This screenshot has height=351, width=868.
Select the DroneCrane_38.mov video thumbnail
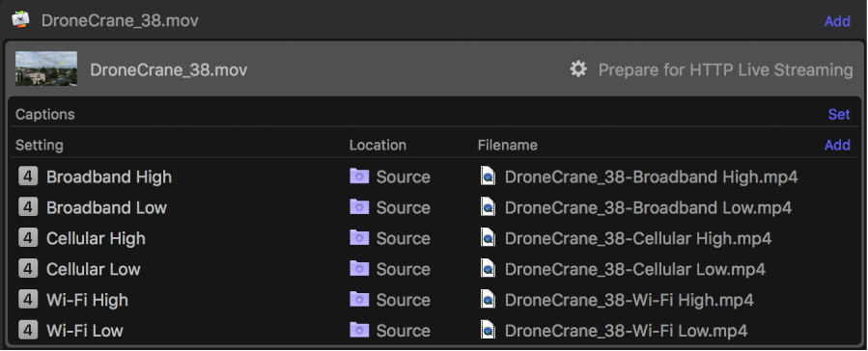point(46,69)
